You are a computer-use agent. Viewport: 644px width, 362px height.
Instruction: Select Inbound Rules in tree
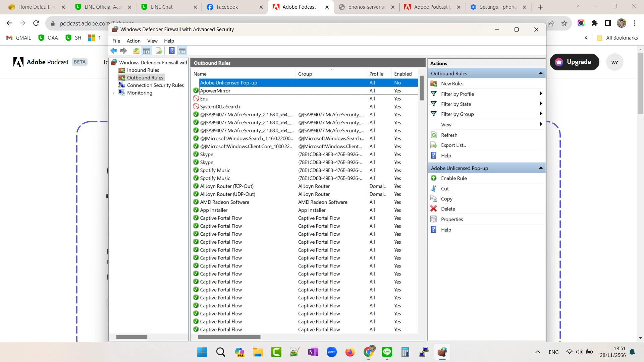click(143, 70)
